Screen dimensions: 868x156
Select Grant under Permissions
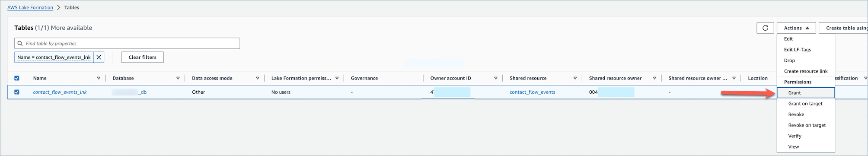pos(806,93)
